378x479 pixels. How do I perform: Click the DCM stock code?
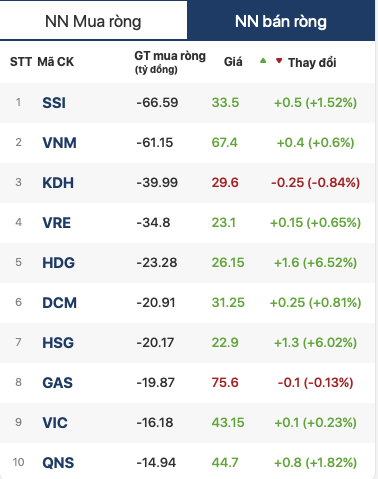coord(59,303)
